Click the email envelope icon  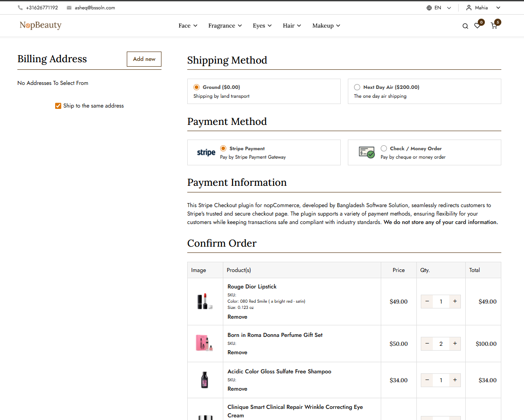point(69,8)
